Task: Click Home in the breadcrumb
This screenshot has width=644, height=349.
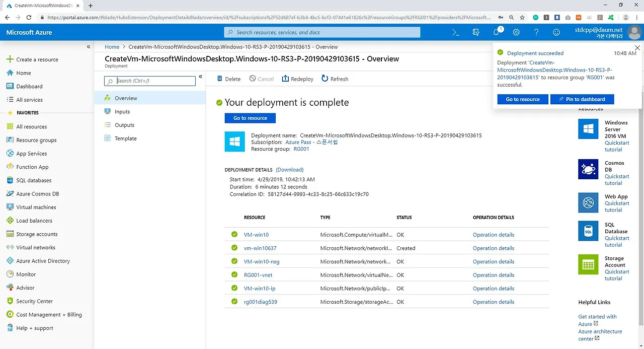Action: point(112,47)
